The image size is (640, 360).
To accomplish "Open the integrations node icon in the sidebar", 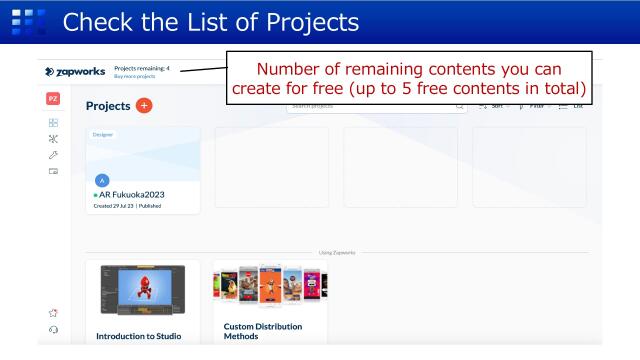I will [x=53, y=139].
